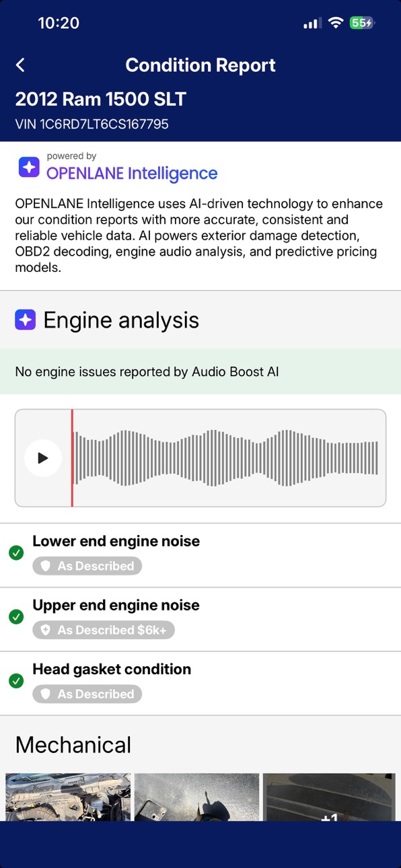Viewport: 401px width, 868px height.
Task: Tap the Wi-Fi icon in status bar
Action: [335, 23]
